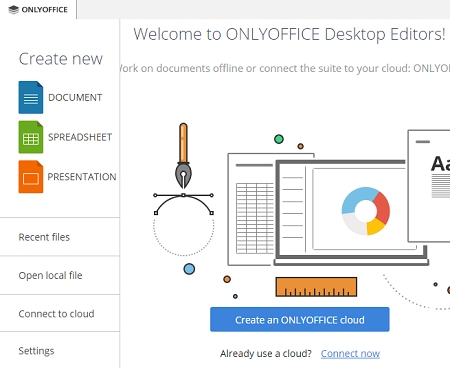Open the Settings section
The width and height of the screenshot is (450, 368).
pyautogui.click(x=60, y=350)
